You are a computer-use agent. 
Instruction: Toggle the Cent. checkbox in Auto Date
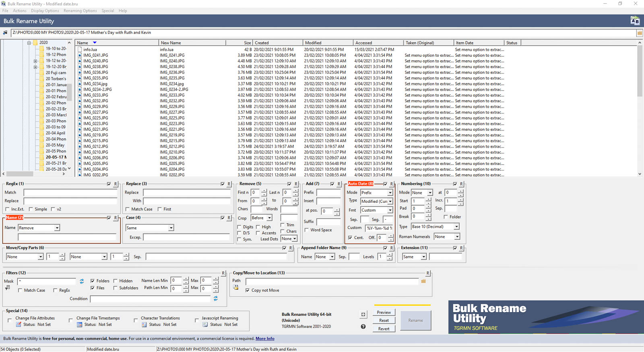point(350,238)
